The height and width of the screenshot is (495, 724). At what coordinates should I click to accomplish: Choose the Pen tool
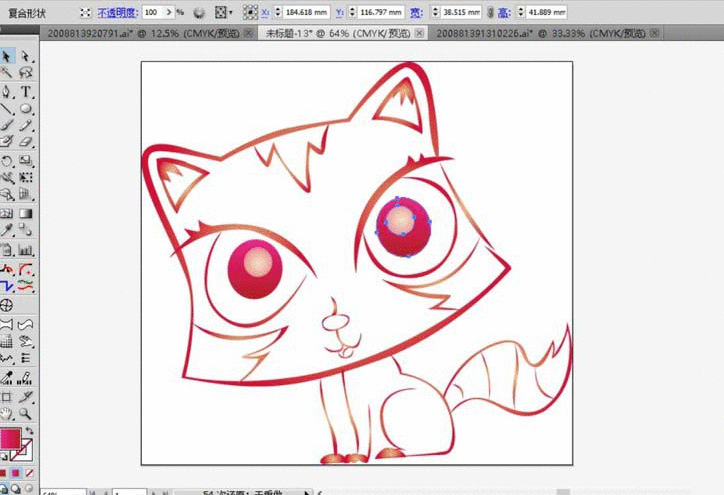7,91
